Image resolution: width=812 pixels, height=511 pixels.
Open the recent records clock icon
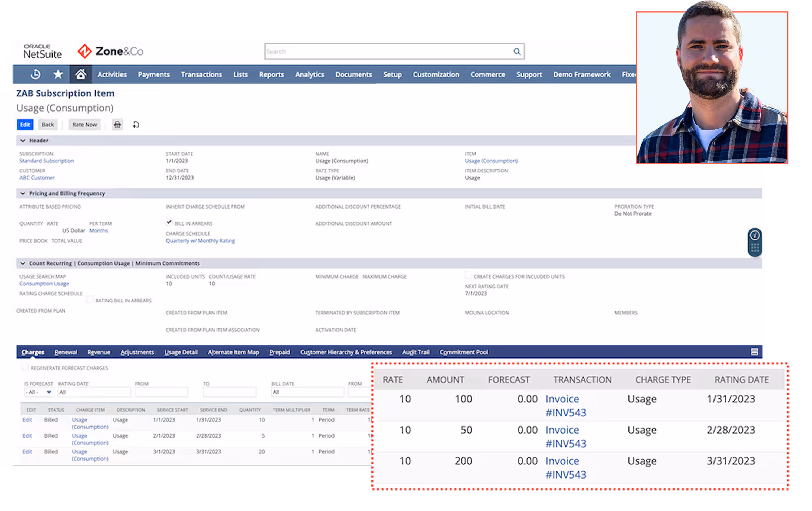[35, 74]
